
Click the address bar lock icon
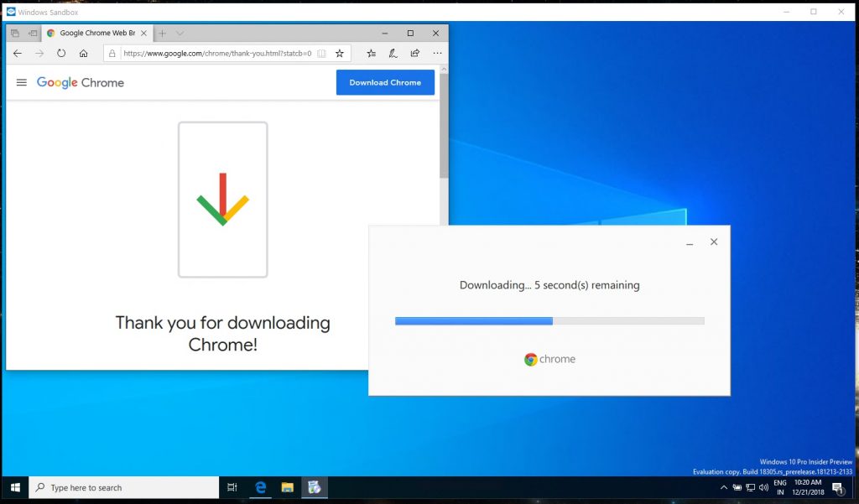(x=112, y=53)
